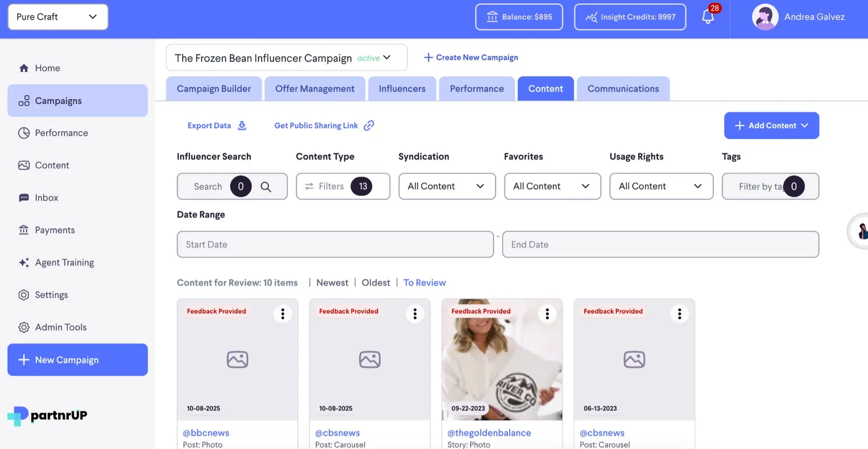Click the Insight Credits: 9997 button

click(x=630, y=17)
